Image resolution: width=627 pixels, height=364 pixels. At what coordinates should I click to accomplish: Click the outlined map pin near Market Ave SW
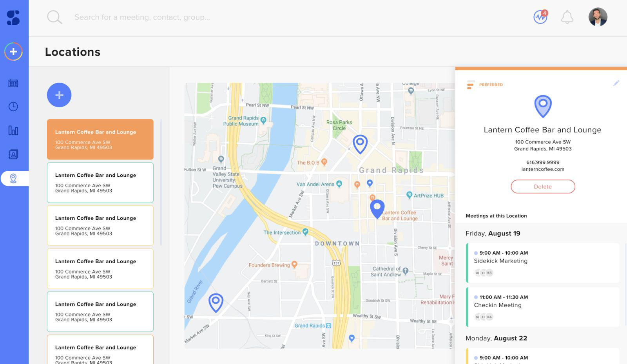pos(216,303)
